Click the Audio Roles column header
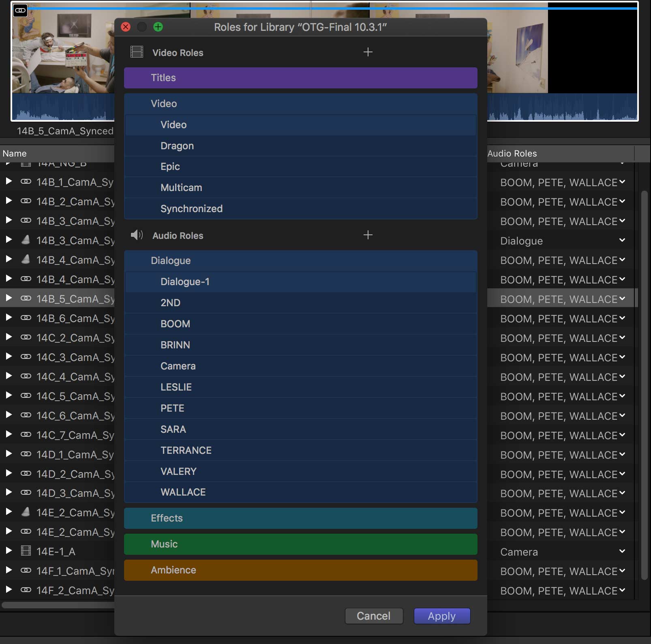 click(x=561, y=153)
